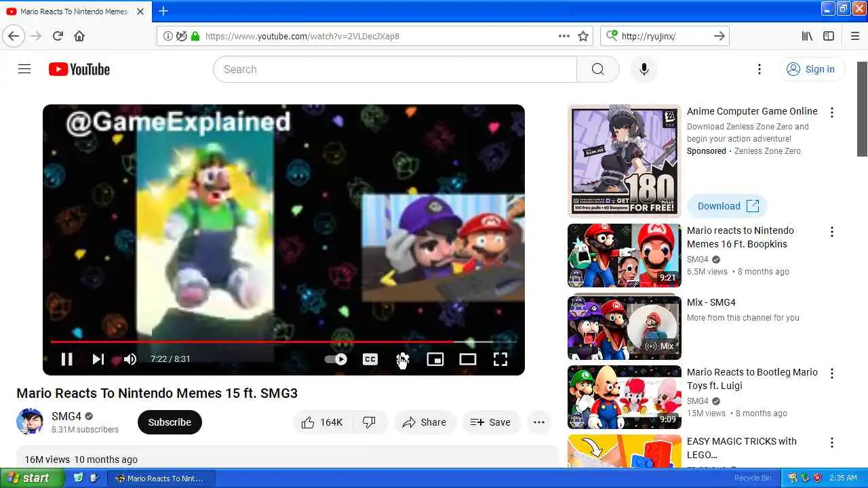The image size is (868, 488).
Task: Pause the video
Action: pos(66,359)
